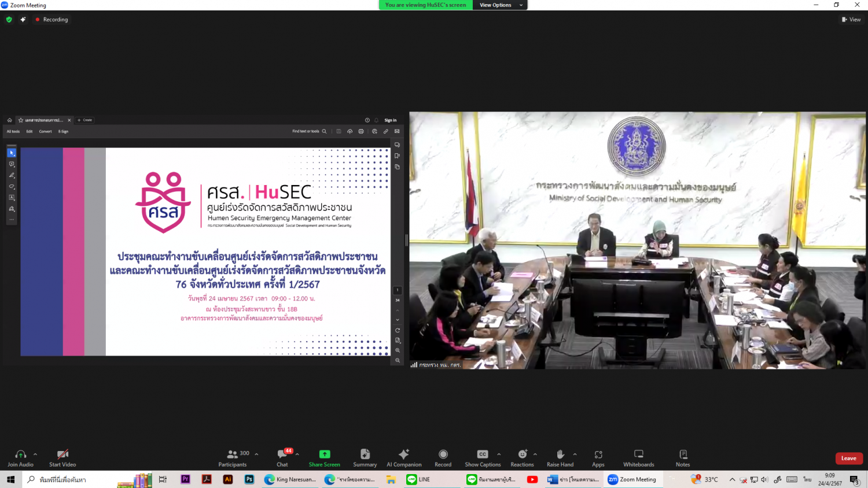Expand Raise Hand options chevron
This screenshot has height=488, width=868.
pyautogui.click(x=575, y=454)
